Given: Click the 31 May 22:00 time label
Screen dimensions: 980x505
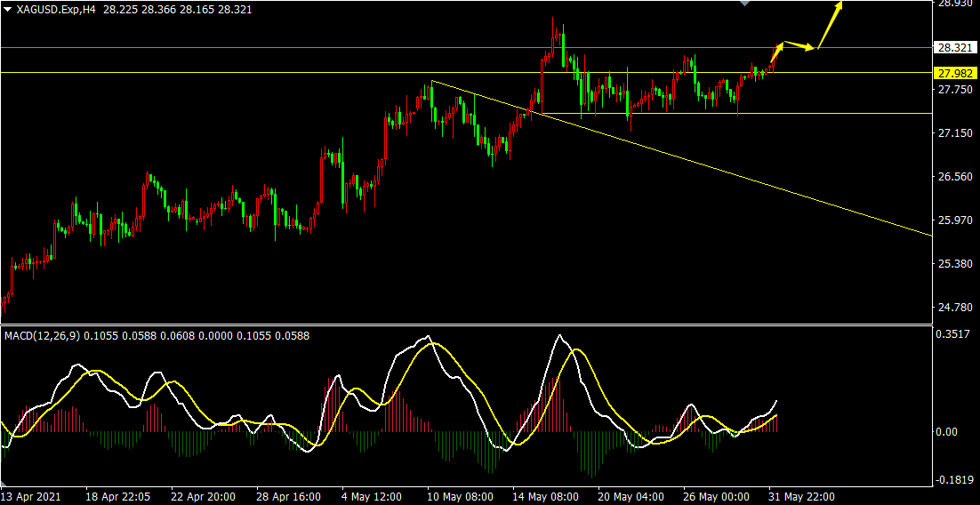Looking at the screenshot, I should pos(800,495).
